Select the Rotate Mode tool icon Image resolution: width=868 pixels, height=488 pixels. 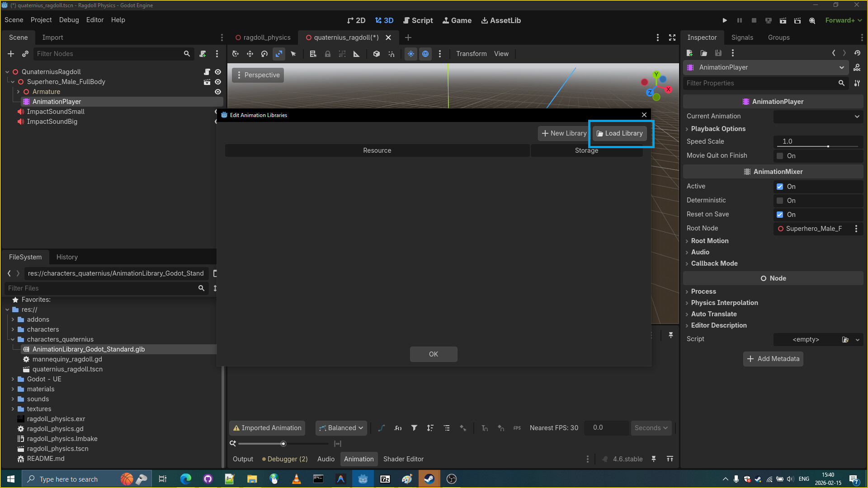tap(264, 54)
